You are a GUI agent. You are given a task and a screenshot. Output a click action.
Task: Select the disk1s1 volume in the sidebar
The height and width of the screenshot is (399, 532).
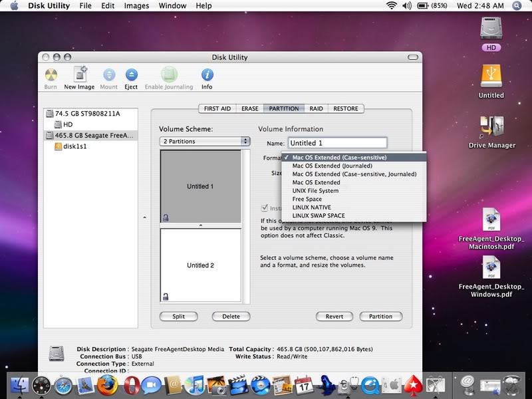(x=90, y=146)
